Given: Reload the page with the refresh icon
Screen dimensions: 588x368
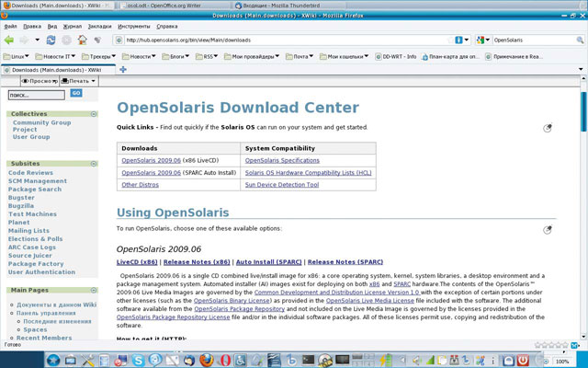Looking at the screenshot, I should [51, 40].
